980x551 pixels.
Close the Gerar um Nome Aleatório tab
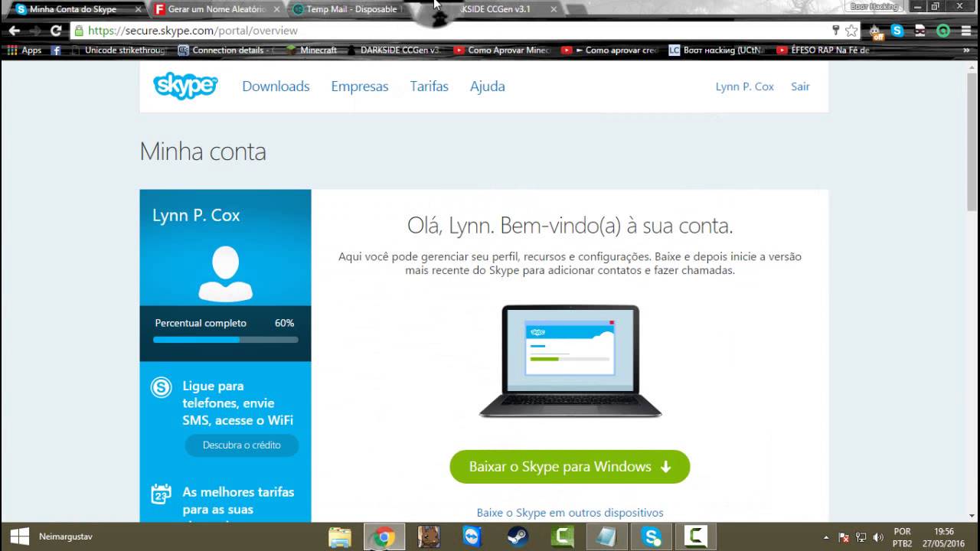tap(277, 9)
